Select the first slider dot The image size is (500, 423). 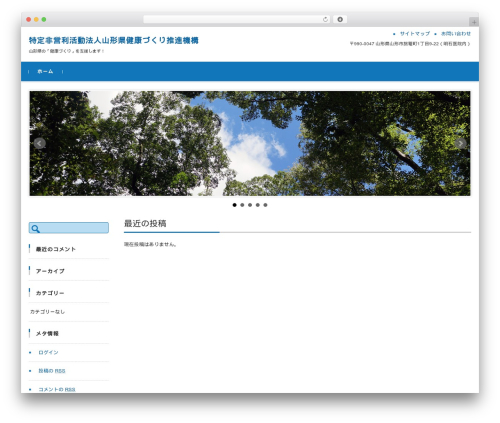(235, 205)
